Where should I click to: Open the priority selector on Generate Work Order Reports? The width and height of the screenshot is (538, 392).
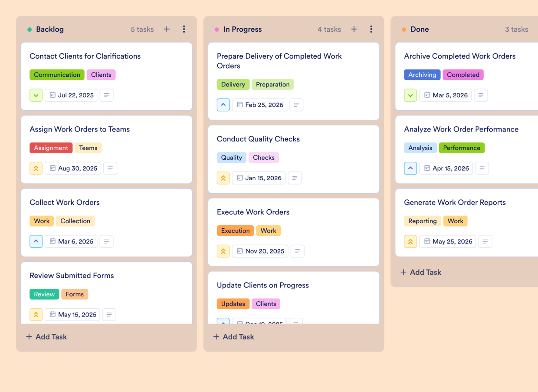pos(410,241)
